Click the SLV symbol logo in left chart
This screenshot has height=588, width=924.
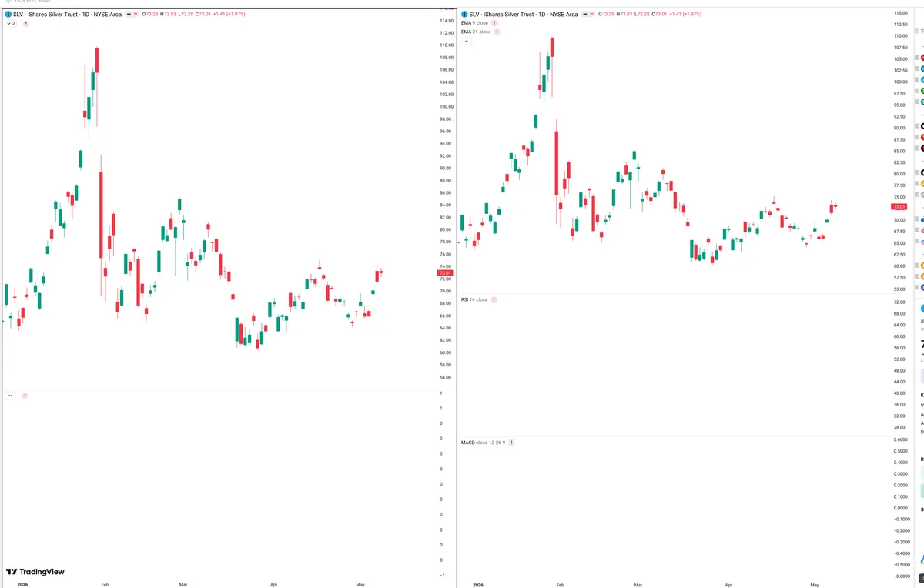coord(8,15)
